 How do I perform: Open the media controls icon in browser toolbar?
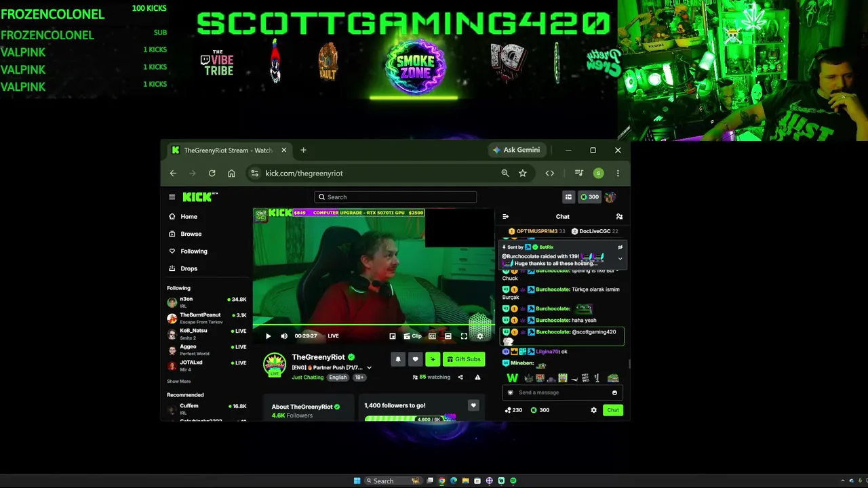(x=578, y=174)
